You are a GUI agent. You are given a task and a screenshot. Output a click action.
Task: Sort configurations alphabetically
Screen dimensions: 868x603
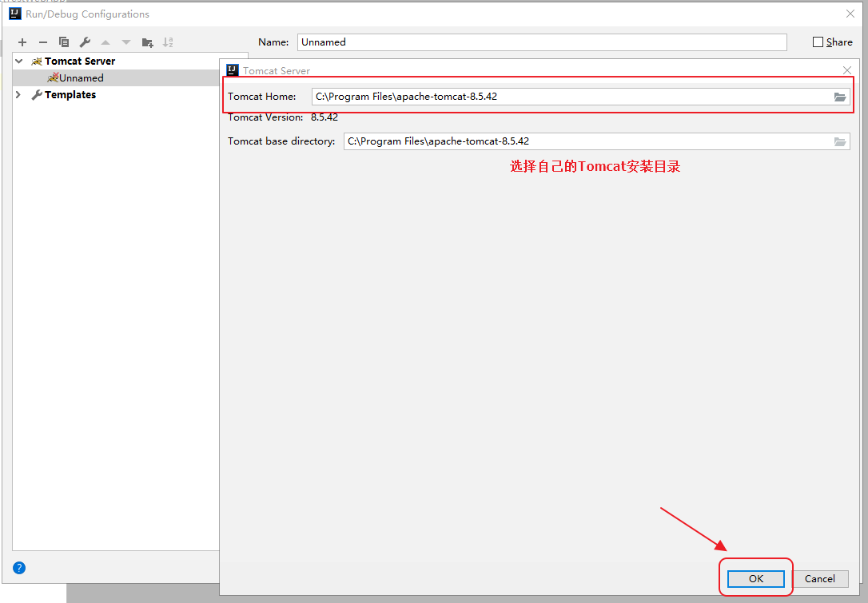pyautogui.click(x=168, y=42)
